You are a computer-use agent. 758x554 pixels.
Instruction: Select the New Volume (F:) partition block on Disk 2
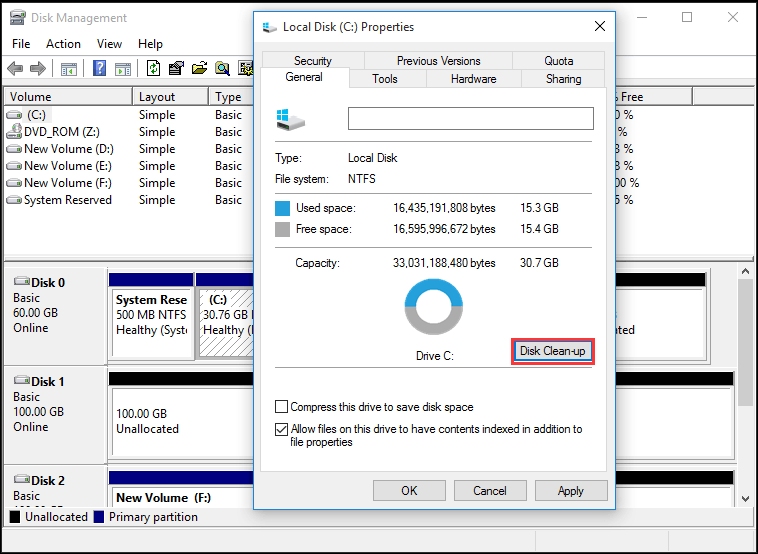[183, 489]
